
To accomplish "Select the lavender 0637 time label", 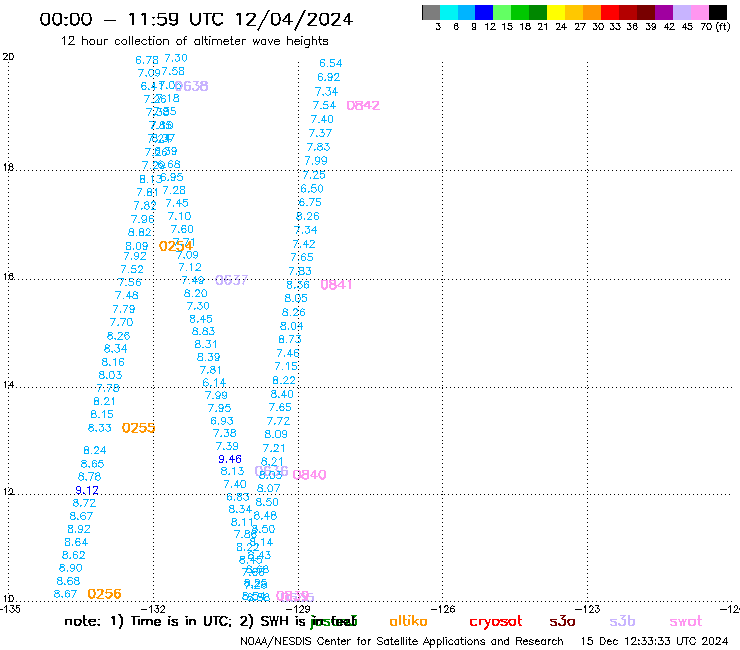I will (231, 280).
